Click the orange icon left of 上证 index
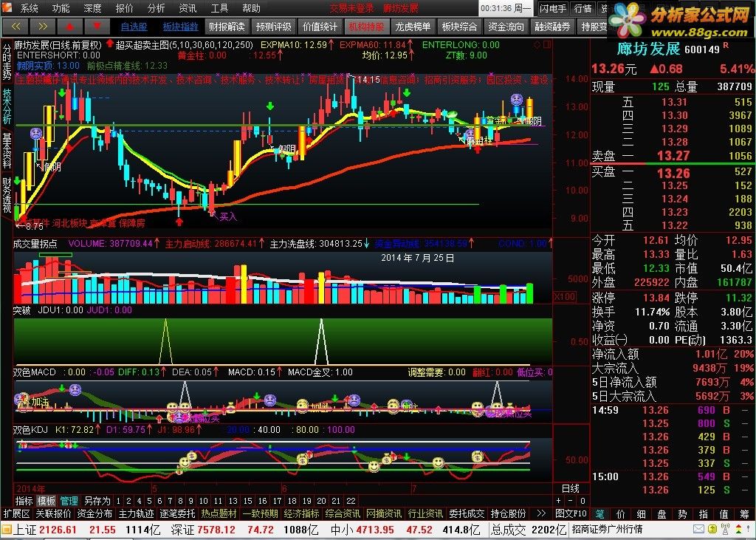756x540 pixels. coord(6,530)
